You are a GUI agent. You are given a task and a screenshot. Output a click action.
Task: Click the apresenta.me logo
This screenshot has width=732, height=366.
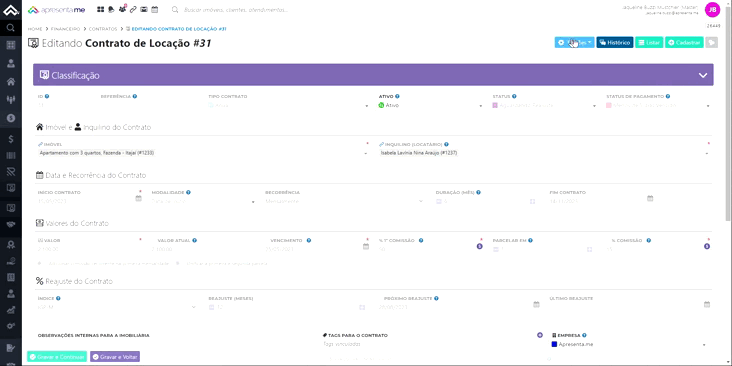[x=56, y=10]
